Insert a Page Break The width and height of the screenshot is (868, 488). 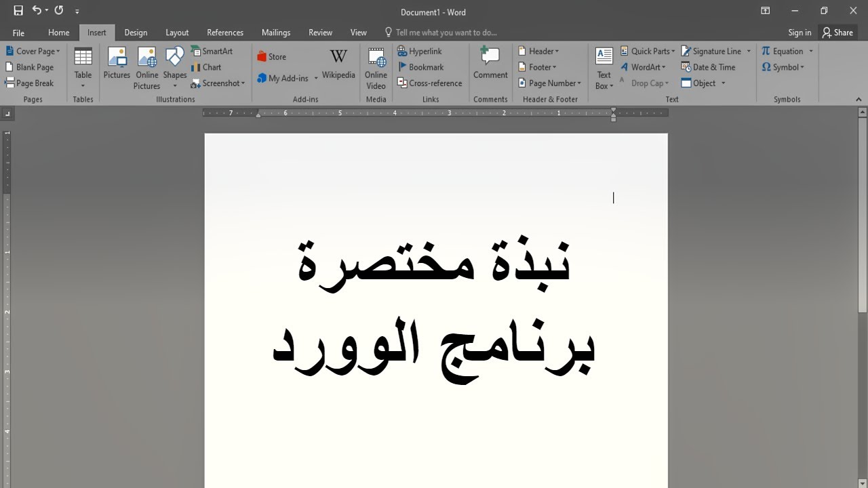point(30,83)
